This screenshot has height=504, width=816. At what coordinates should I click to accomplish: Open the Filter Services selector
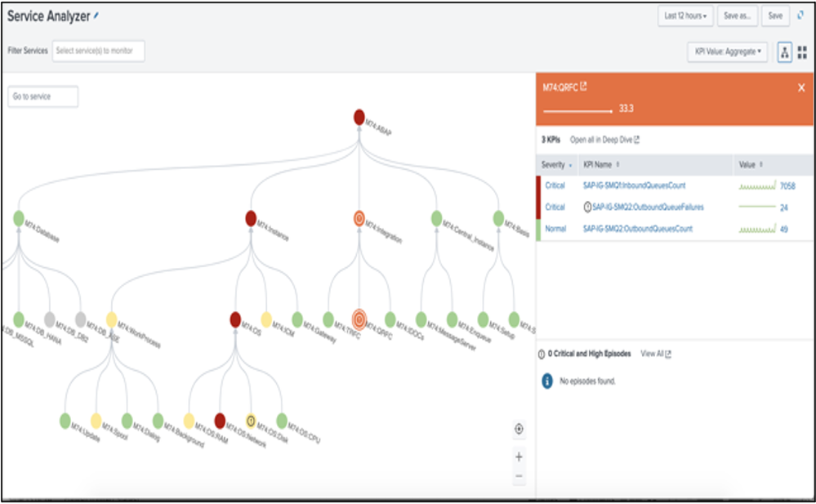[x=98, y=51]
